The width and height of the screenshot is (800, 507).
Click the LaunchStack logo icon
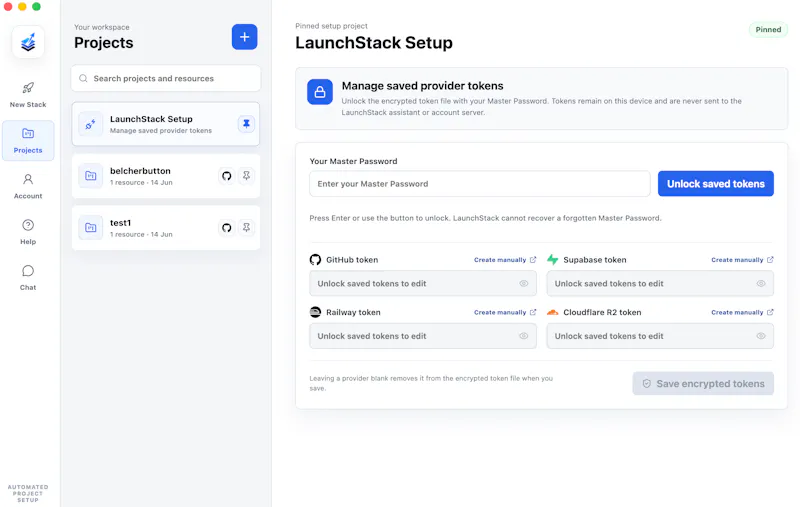28,42
